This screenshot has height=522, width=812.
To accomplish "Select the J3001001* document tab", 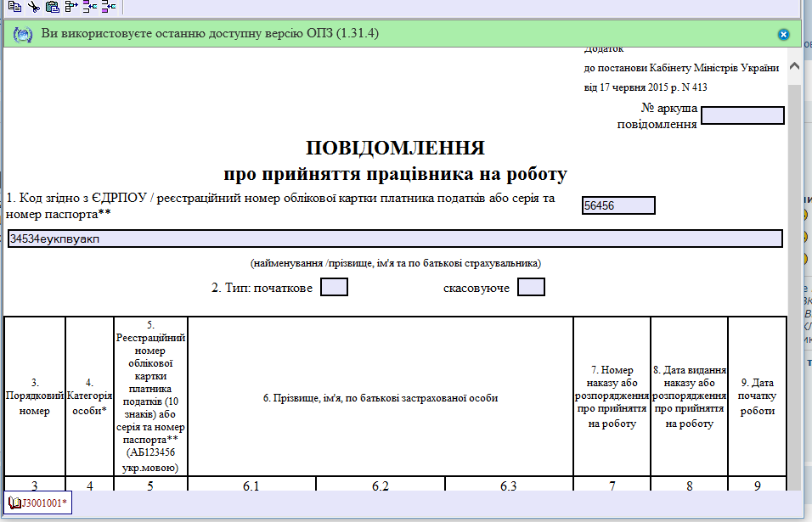I will (38, 502).
